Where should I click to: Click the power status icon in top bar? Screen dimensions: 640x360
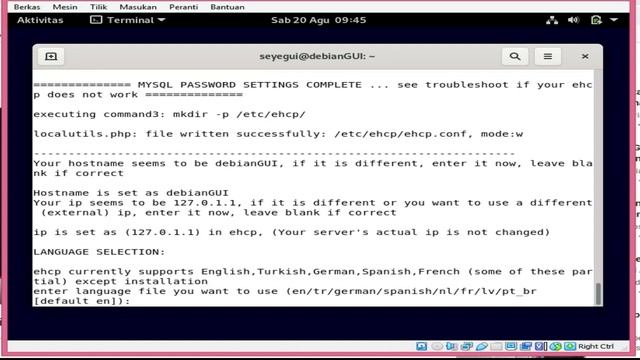click(x=596, y=20)
